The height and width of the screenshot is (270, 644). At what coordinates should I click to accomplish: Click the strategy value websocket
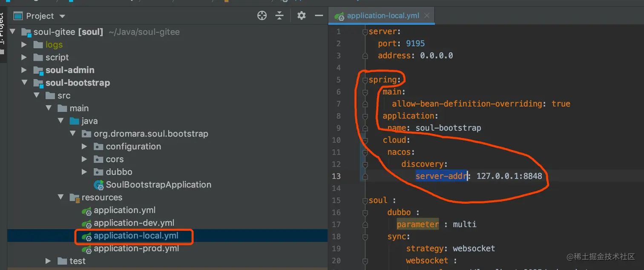tap(474, 248)
